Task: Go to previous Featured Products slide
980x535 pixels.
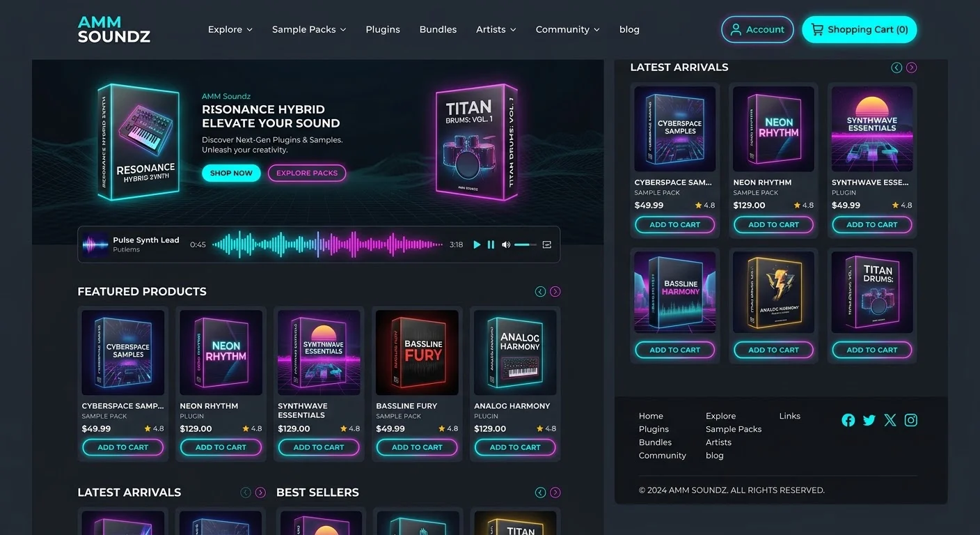Action: tap(540, 292)
